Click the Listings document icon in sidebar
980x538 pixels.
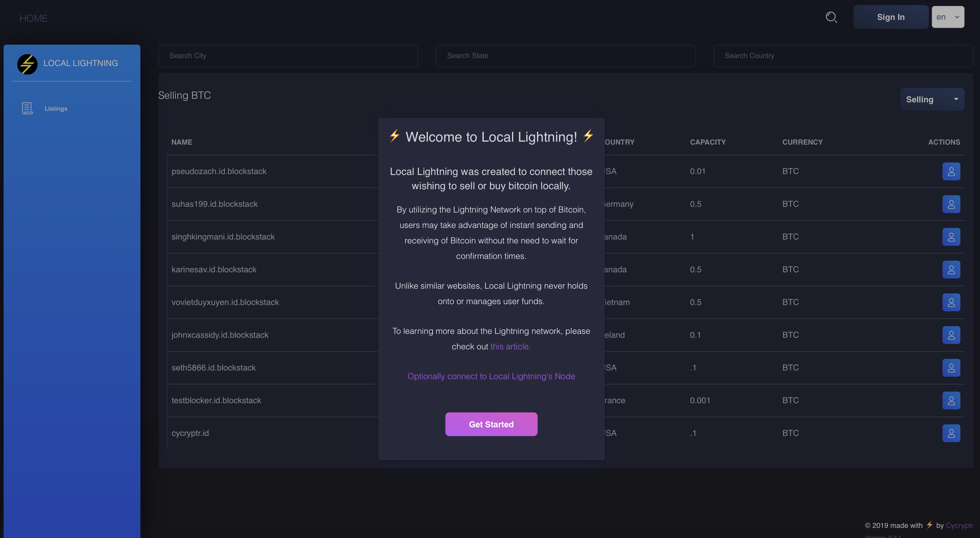27,108
